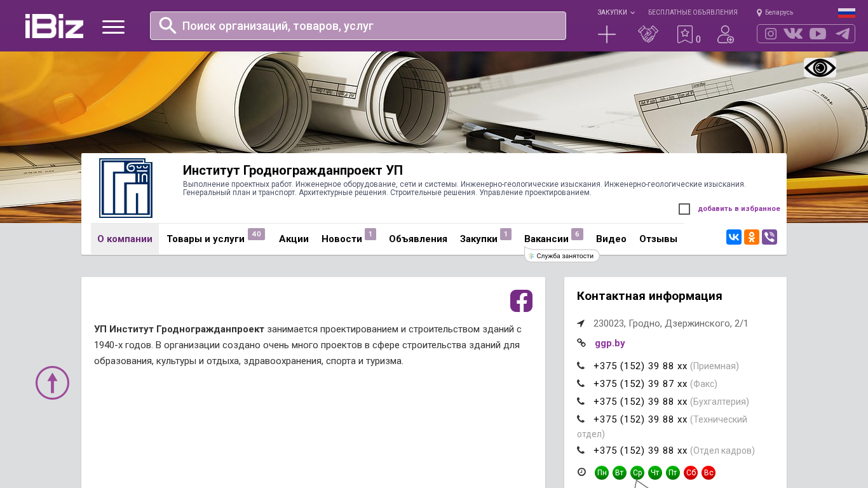868x488 pixels.
Task: Select the Вт weekday circle
Action: 620,473
